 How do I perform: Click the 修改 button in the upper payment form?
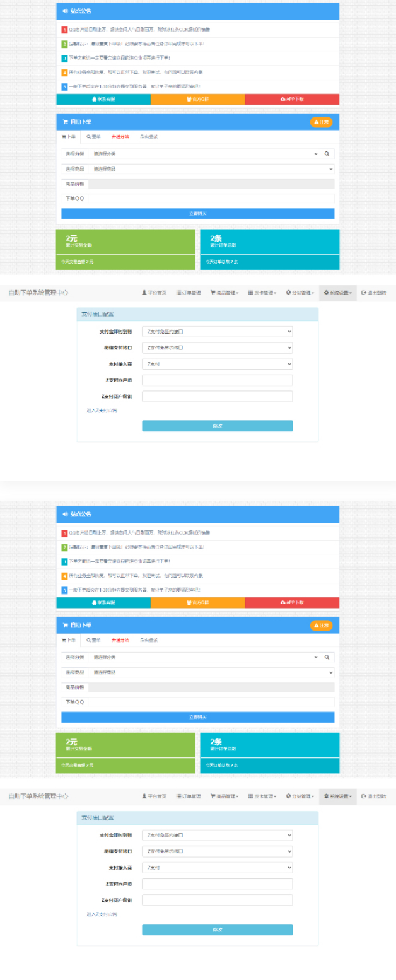[x=217, y=426]
